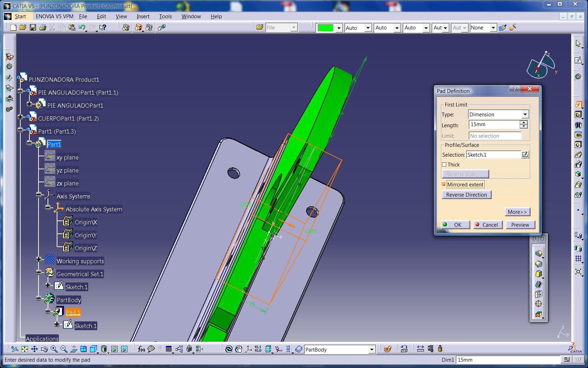Viewport: 588px width, 368px height.
Task: Select Pad.1 in the specification tree
Action: coord(73,312)
